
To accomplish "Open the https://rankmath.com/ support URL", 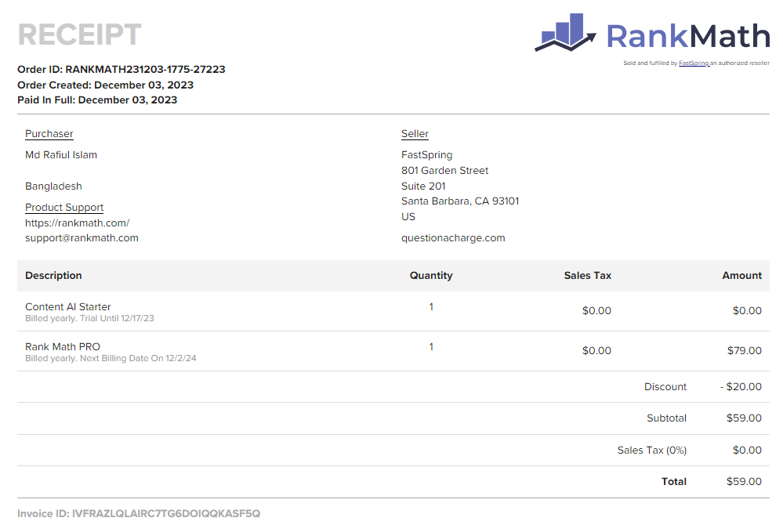I will point(78,223).
